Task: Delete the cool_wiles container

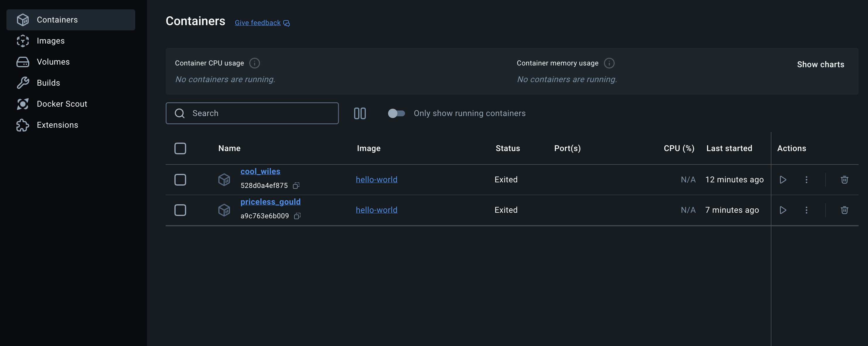Action: click(844, 180)
